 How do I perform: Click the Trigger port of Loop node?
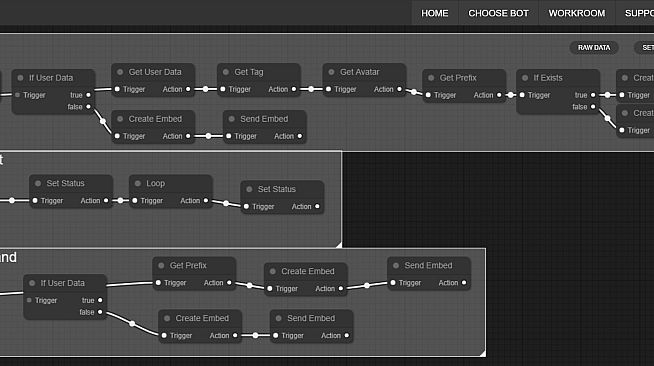coord(135,201)
